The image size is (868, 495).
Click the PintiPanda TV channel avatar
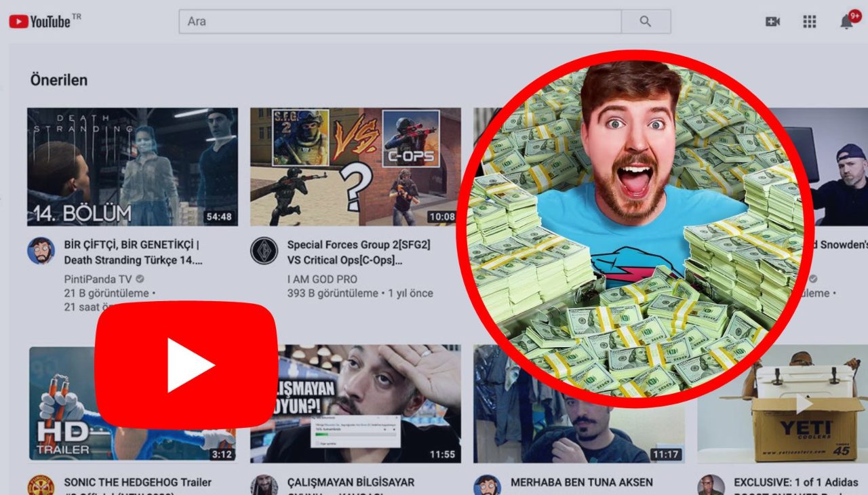coord(42,250)
